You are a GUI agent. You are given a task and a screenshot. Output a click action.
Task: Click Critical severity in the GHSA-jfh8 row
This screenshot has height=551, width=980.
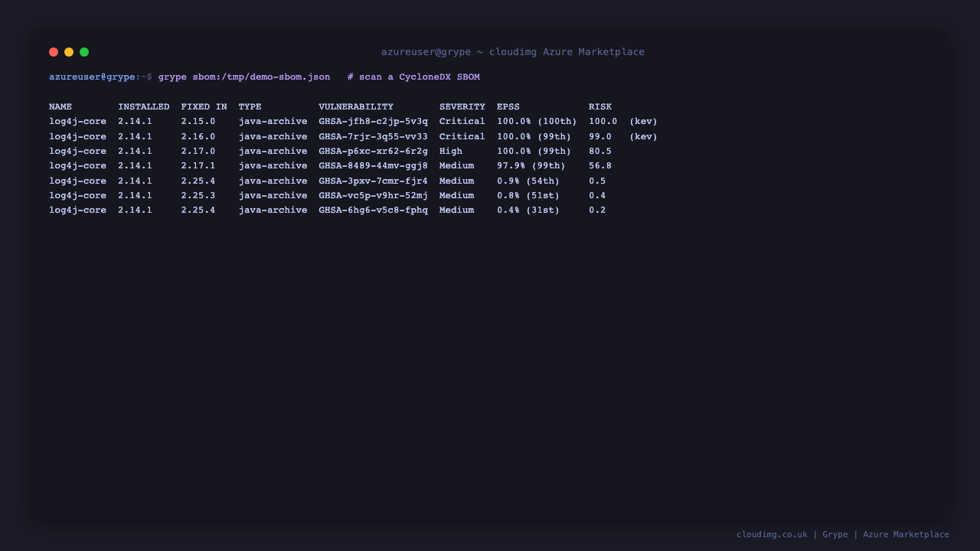(462, 122)
